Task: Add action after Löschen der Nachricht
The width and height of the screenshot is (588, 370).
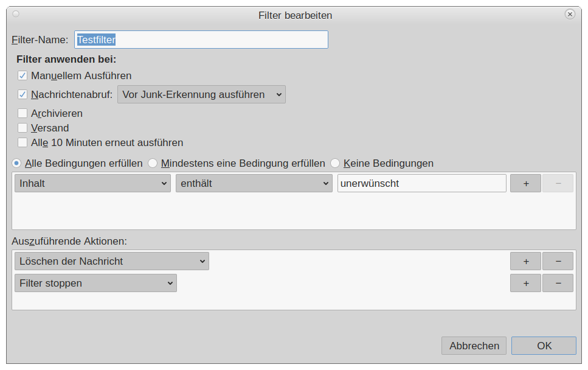Action: pos(525,261)
